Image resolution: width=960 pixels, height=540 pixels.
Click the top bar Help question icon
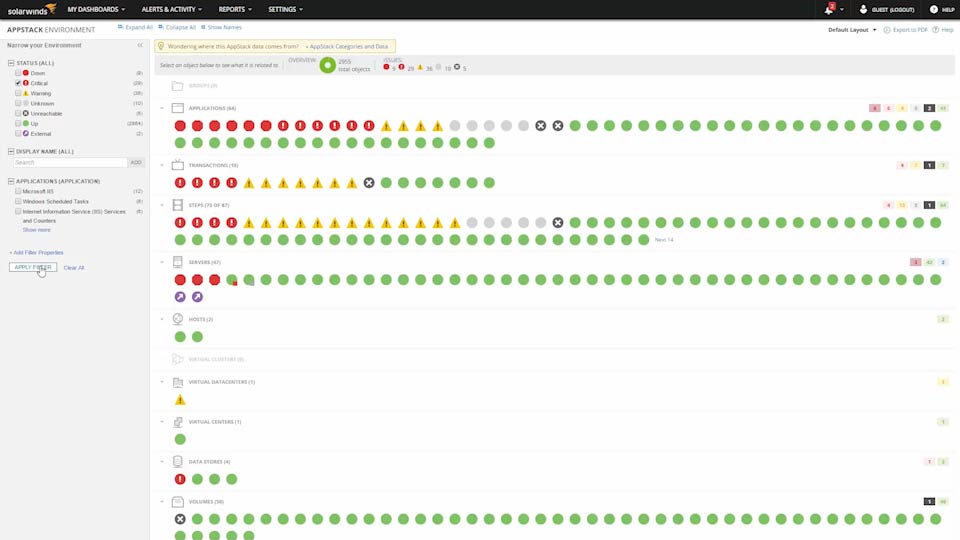[x=934, y=9]
